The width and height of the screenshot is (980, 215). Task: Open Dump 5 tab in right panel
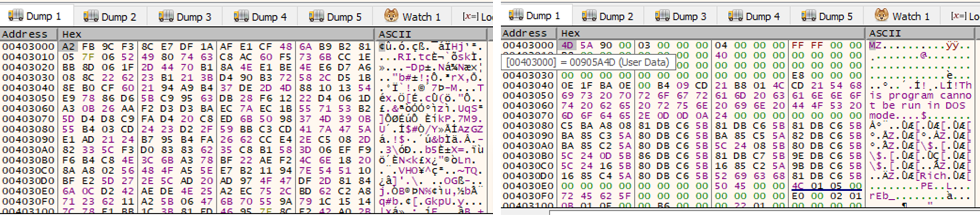(x=827, y=16)
